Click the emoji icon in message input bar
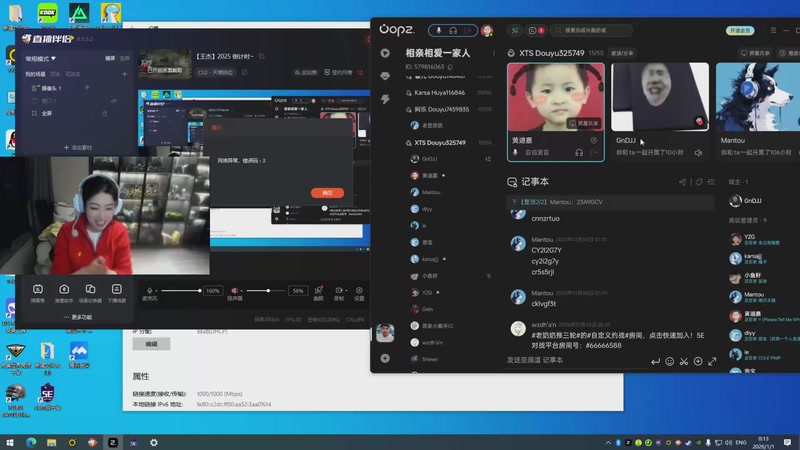This screenshot has height=450, width=800. [669, 361]
